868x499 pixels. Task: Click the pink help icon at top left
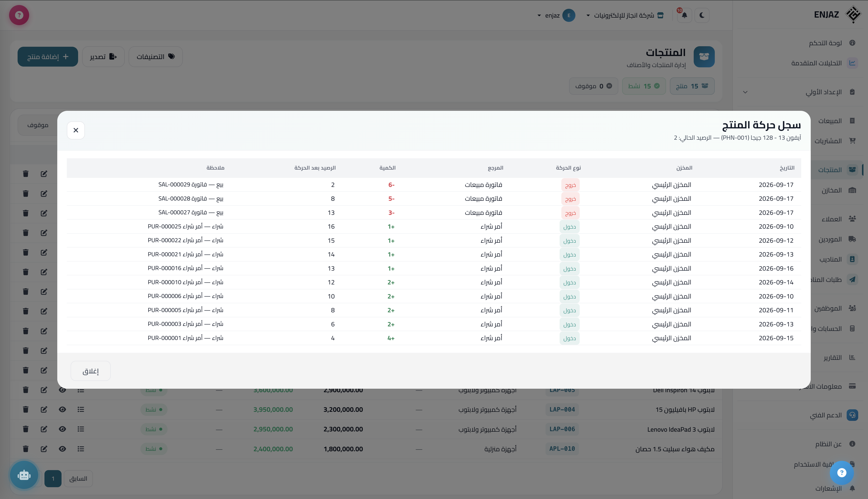pyautogui.click(x=19, y=15)
